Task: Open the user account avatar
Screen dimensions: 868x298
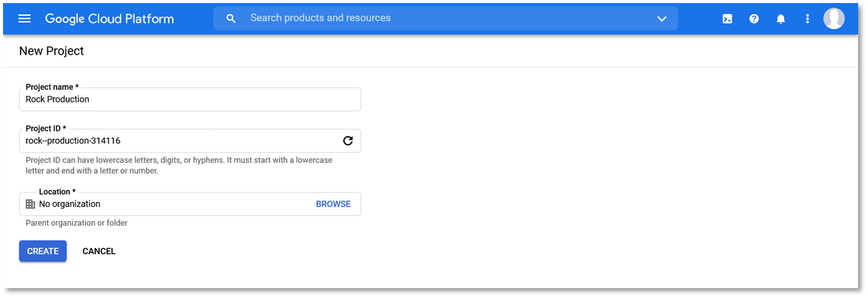Action: pos(834,19)
